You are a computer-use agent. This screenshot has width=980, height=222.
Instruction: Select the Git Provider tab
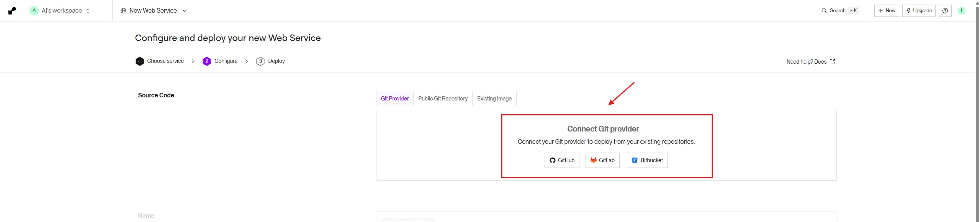394,99
